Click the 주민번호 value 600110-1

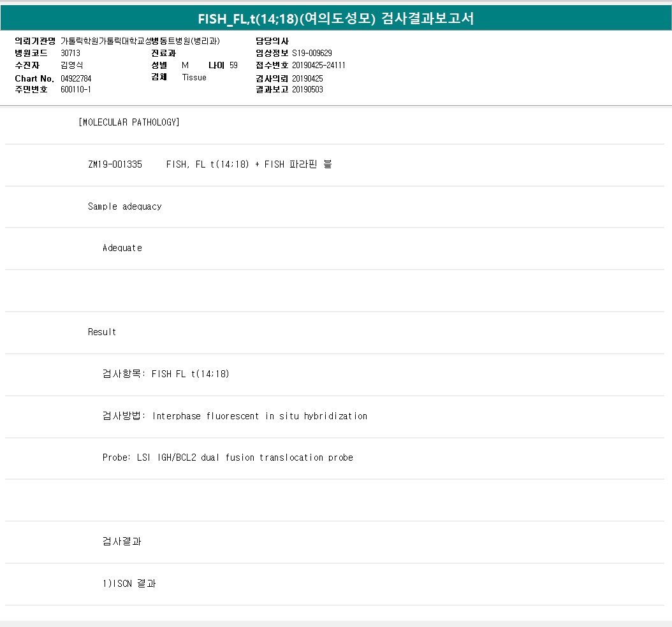75,89
